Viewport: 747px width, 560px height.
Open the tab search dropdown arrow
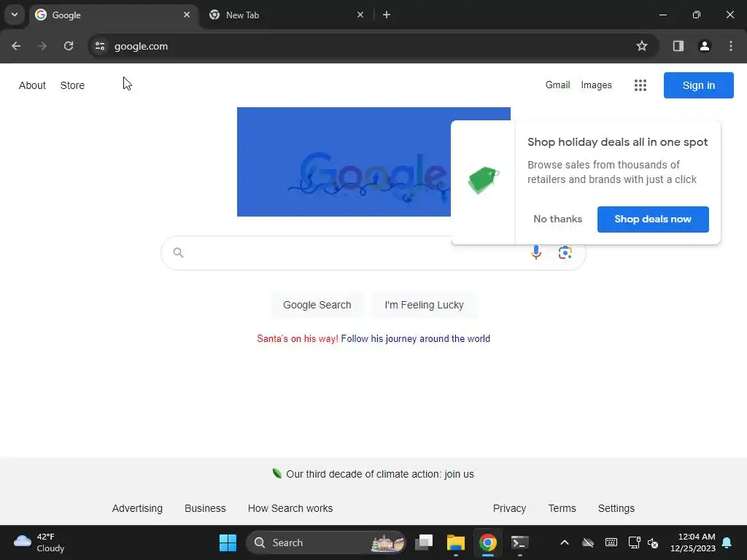[15, 15]
